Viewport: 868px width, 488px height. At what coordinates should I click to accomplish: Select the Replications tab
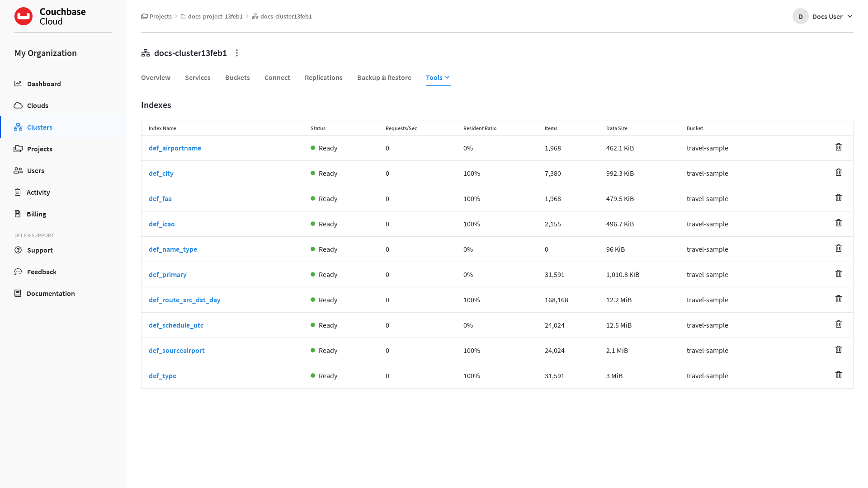click(x=323, y=77)
